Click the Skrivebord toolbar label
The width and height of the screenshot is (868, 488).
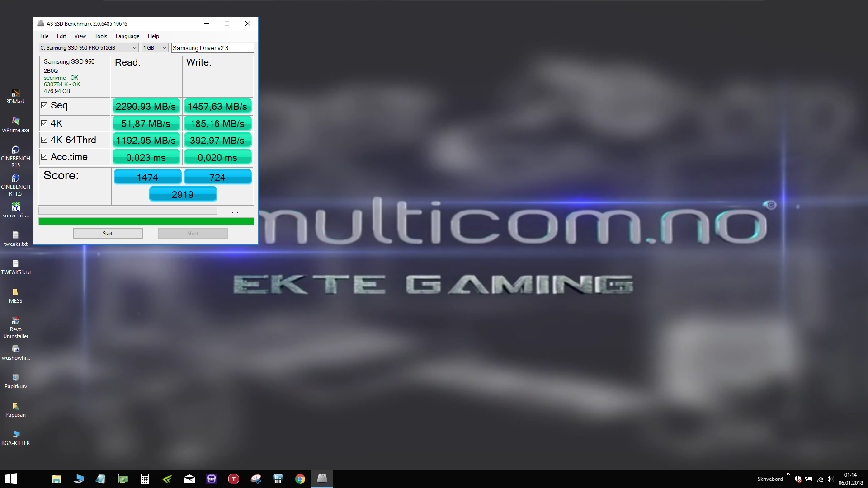pyautogui.click(x=770, y=479)
